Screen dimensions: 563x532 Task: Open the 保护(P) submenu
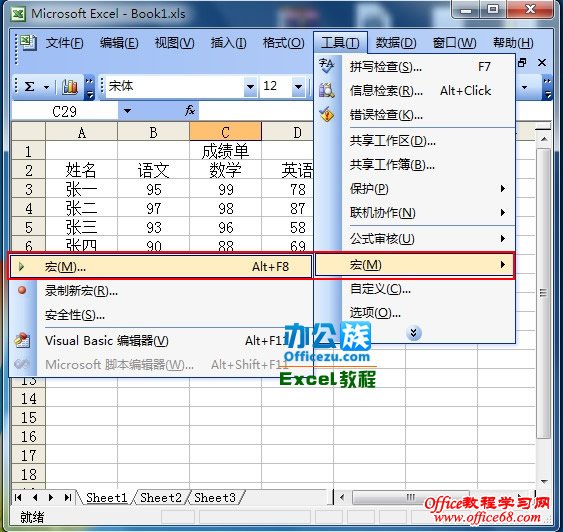(428, 189)
